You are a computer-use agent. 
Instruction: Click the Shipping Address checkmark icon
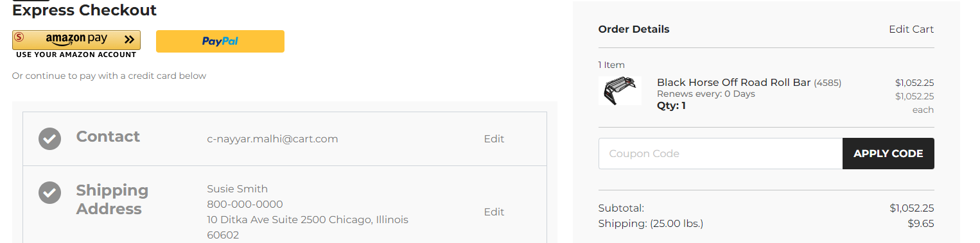[49, 193]
